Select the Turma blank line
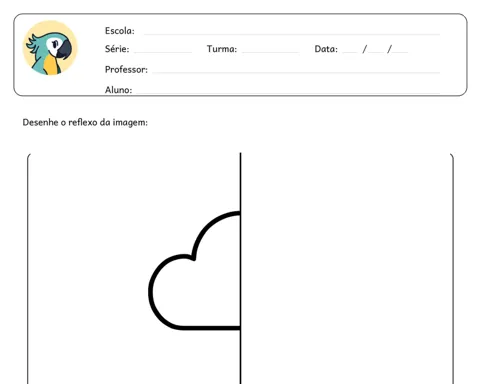This screenshot has width=480, height=384. [271, 52]
